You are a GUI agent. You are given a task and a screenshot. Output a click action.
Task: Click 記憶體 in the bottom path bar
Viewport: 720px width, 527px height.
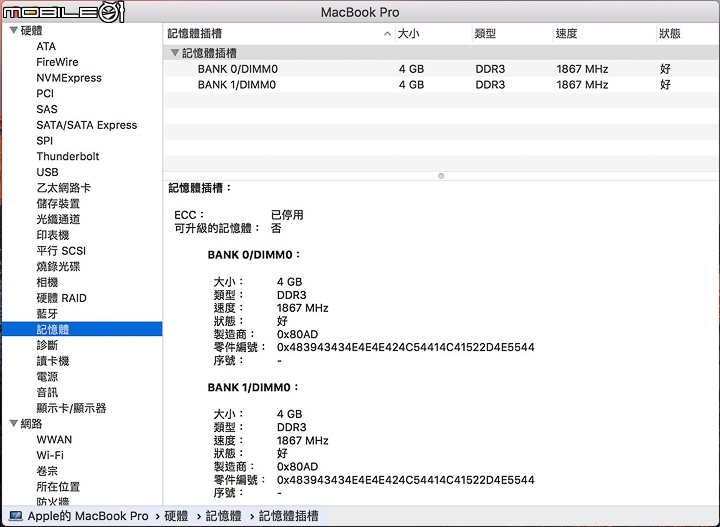(223, 516)
